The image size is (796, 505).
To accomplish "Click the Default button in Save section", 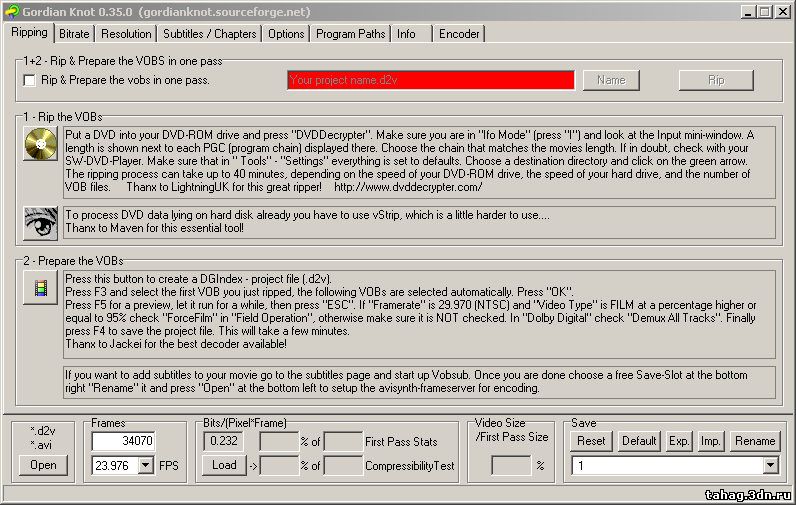I will point(638,441).
